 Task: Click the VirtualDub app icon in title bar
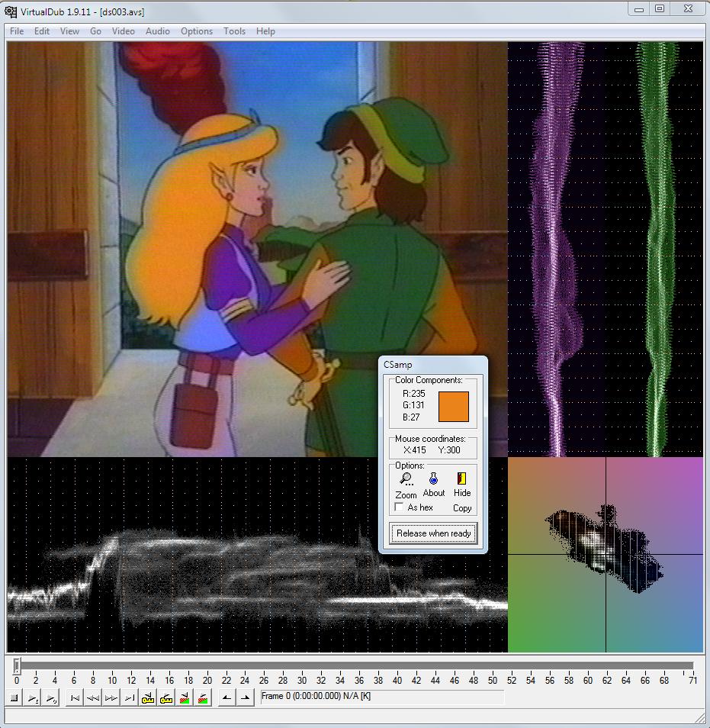(x=11, y=11)
